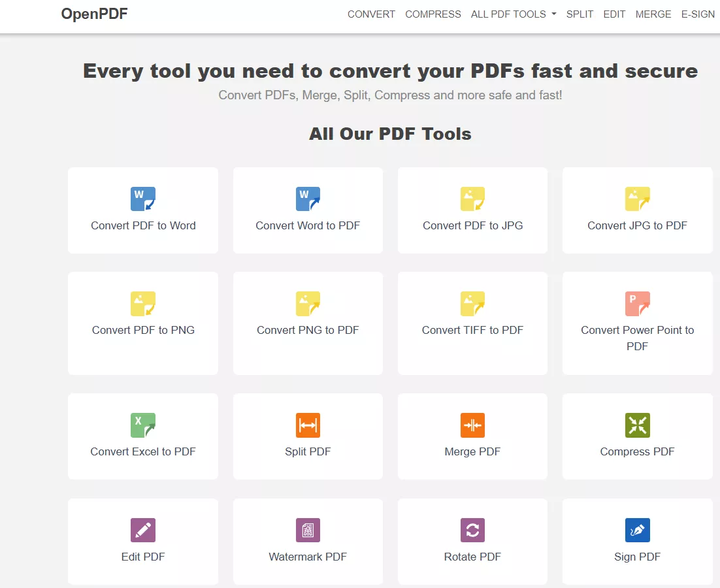Click the OpenPDF logo
Image resolution: width=720 pixels, height=588 pixels.
tap(93, 14)
